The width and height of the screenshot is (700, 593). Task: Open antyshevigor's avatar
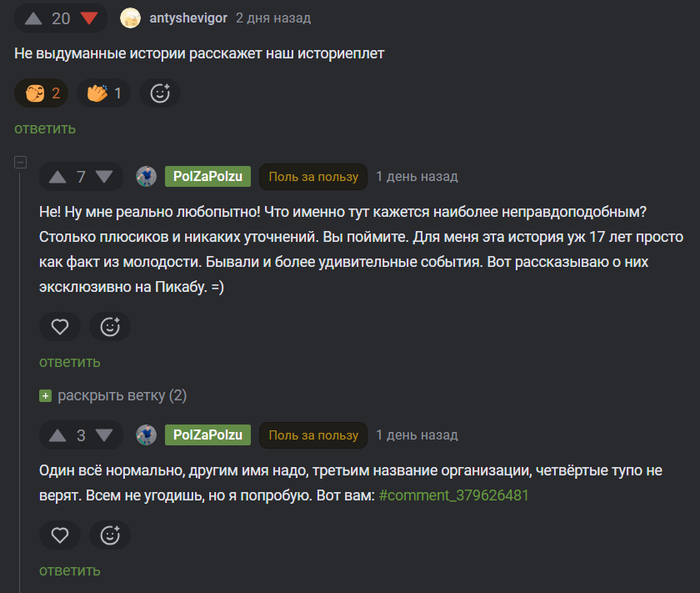pos(130,18)
